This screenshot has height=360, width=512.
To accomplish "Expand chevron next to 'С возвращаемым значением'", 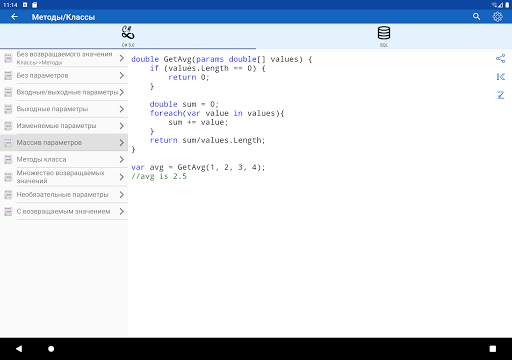I will tap(122, 211).
